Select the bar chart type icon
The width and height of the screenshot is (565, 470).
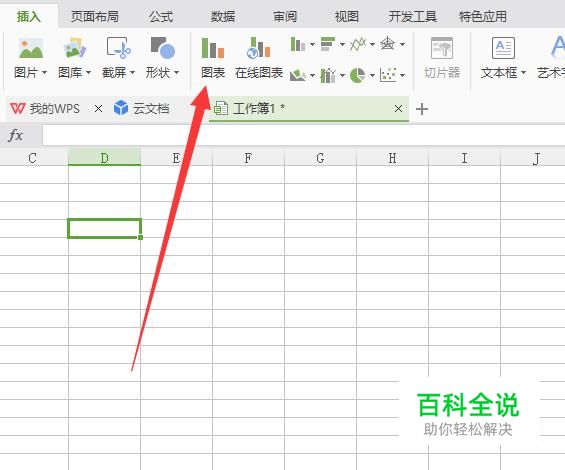328,44
